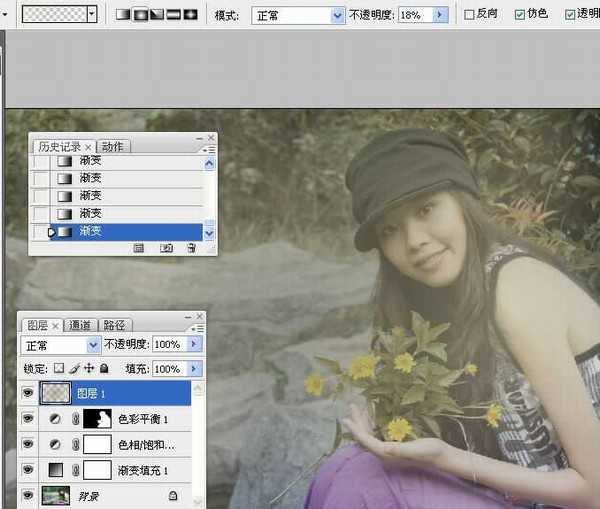Hide the 色彩平衡 1 layer via eye icon
Viewport: 600px width, 509px height.
tap(27, 419)
